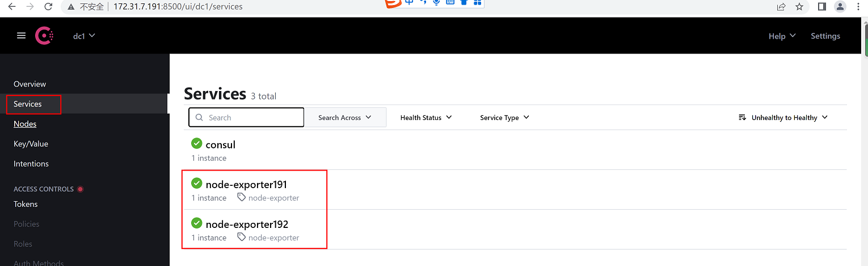This screenshot has height=266, width=868.
Task: Open Intentions in sidebar
Action: click(x=31, y=164)
